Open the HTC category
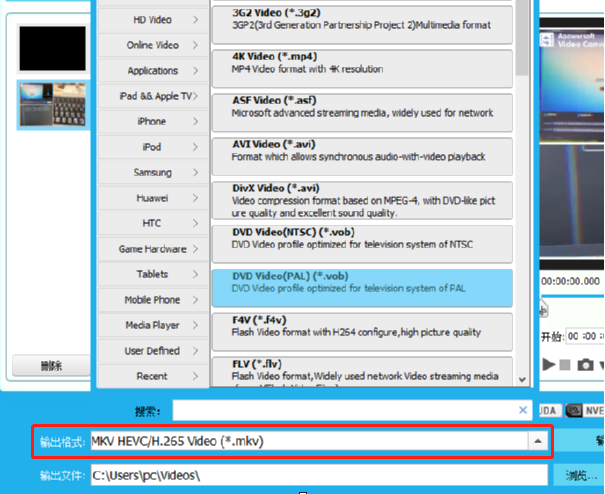605x494 pixels. click(x=153, y=223)
